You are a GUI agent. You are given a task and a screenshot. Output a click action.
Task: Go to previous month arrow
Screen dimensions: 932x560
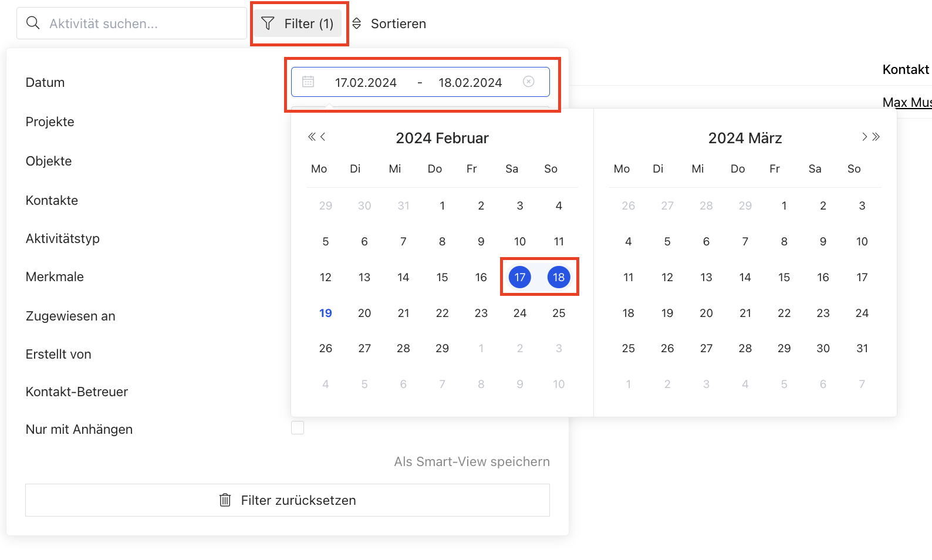(323, 137)
